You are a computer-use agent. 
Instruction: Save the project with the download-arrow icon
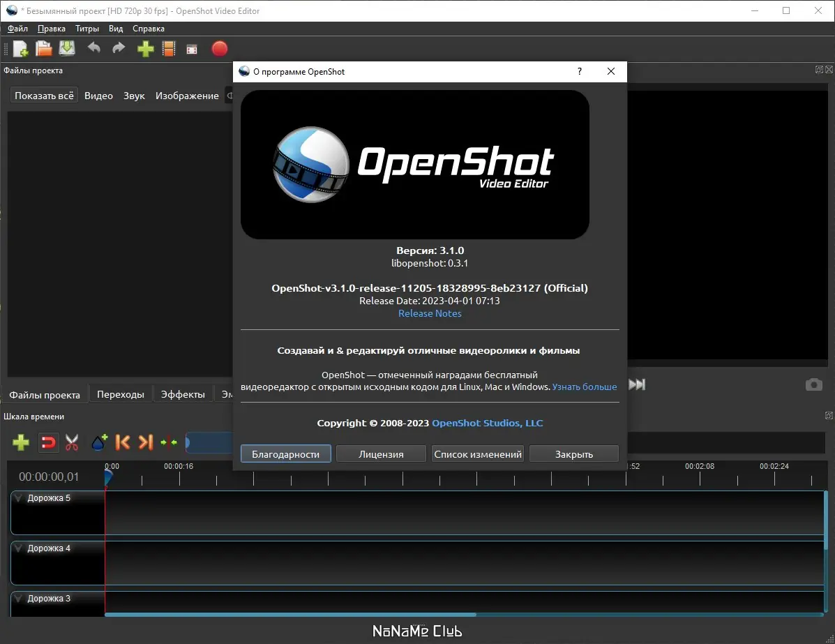point(67,48)
